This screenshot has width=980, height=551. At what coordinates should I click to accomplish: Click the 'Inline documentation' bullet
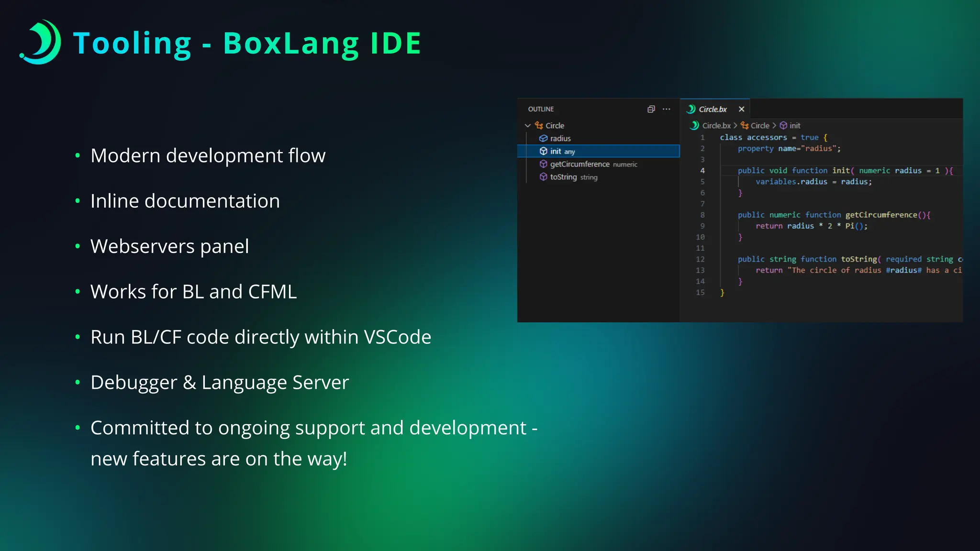[x=185, y=201]
